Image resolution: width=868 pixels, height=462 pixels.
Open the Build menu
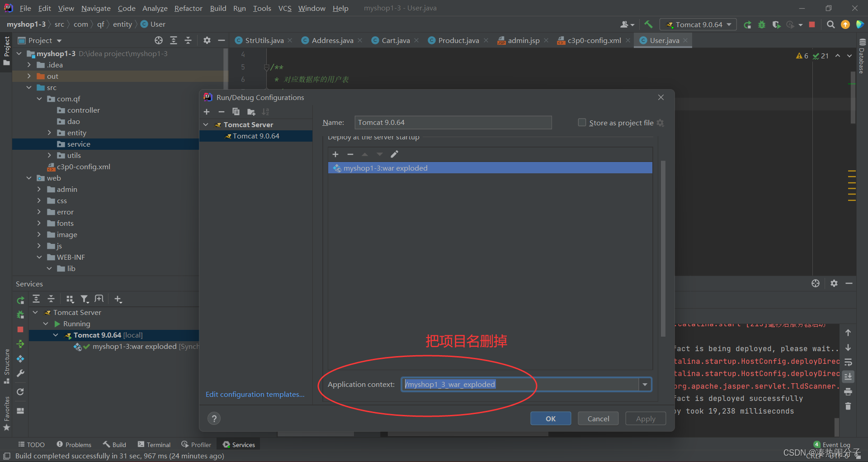(x=218, y=8)
